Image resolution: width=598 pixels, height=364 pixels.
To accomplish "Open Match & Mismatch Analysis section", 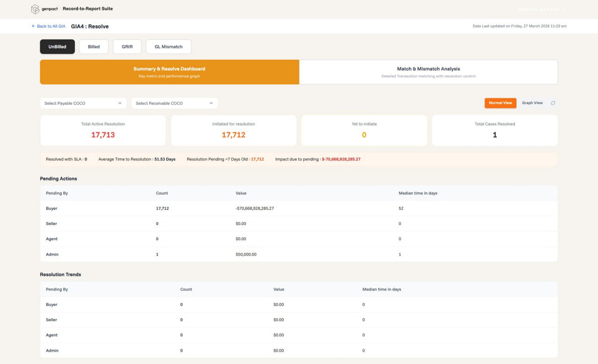I will pyautogui.click(x=428, y=72).
